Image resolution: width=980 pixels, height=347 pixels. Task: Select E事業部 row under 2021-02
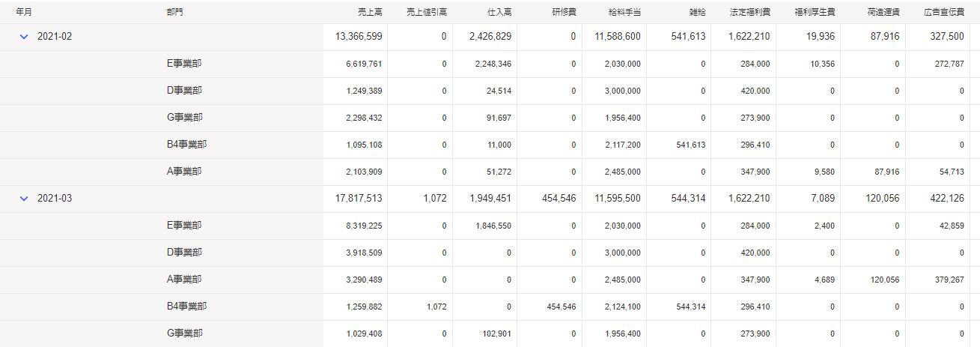[490, 64]
